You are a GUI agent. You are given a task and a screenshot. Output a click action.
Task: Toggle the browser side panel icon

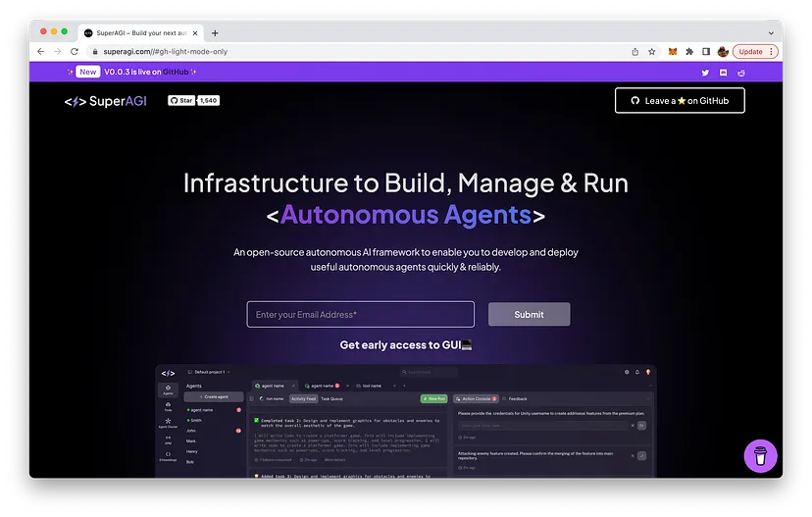pos(706,52)
